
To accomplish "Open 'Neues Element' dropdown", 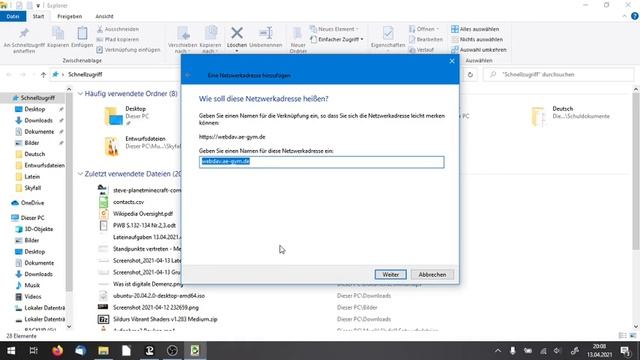I will point(334,29).
